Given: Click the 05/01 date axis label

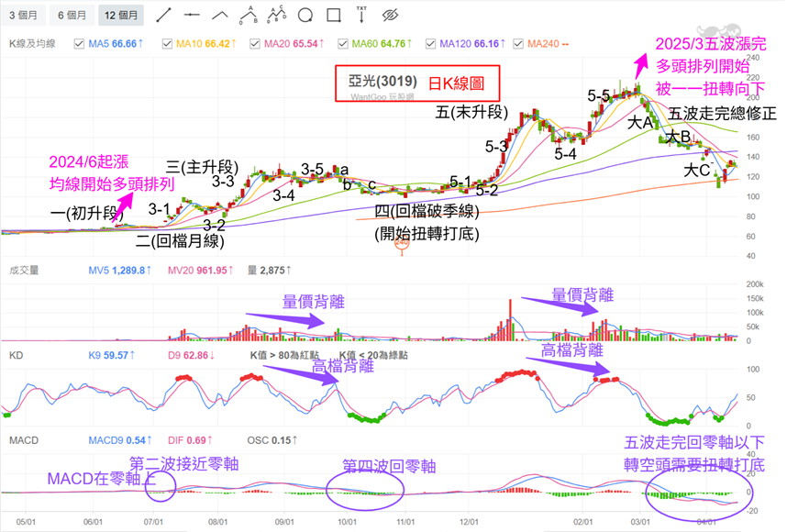Looking at the screenshot, I should [x=26, y=522].
